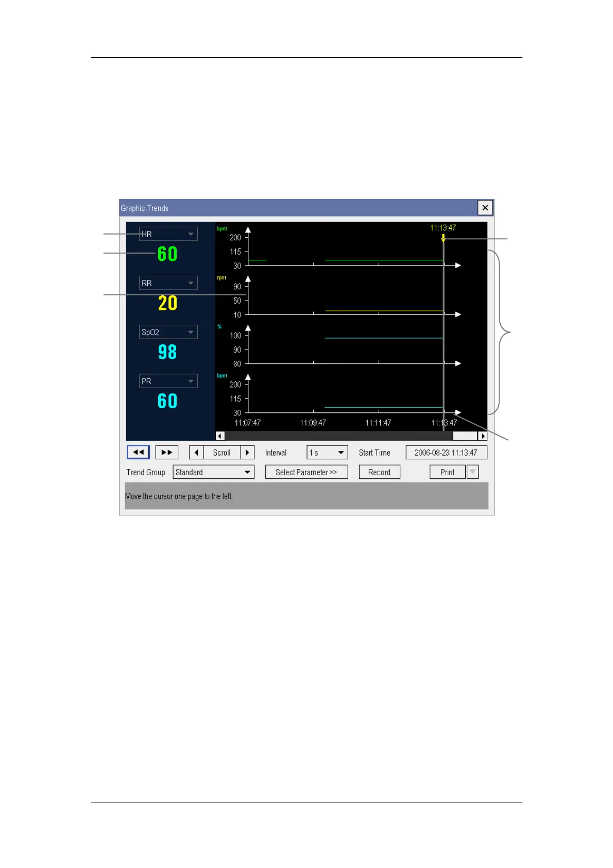Screen dimensions: 613x868
Task: Click the Record button
Action: pos(379,472)
